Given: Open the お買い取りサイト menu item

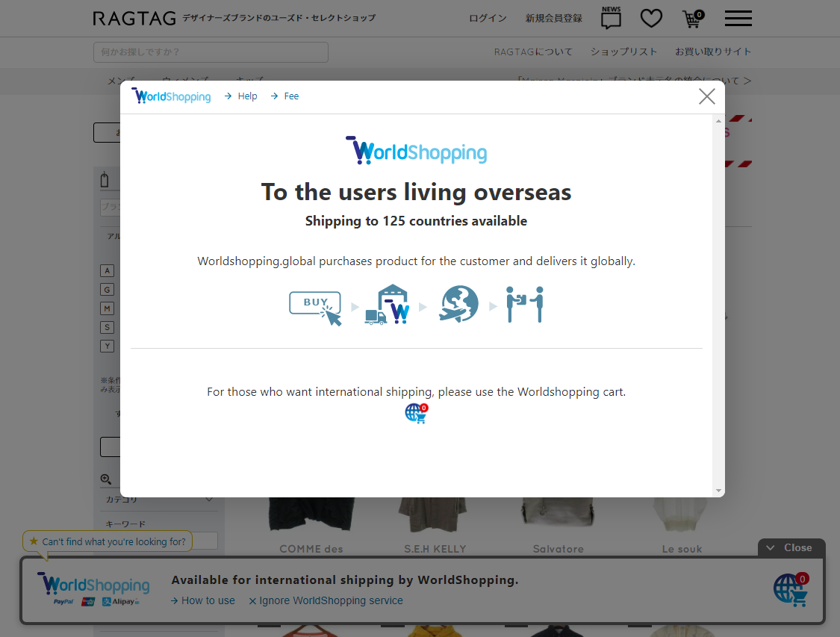Looking at the screenshot, I should click(712, 52).
